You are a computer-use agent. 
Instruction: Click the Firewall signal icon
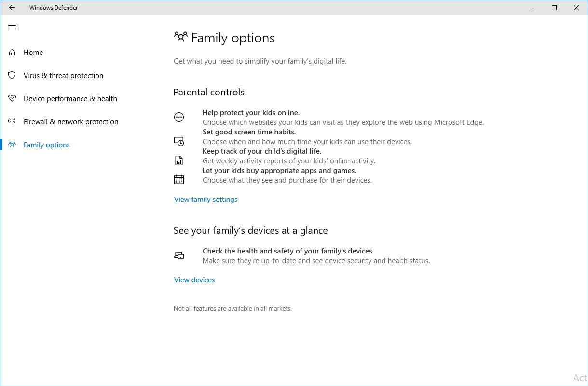12,122
